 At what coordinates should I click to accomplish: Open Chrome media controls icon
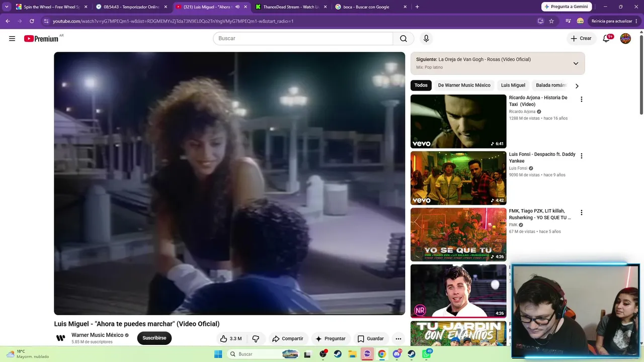coord(568,21)
